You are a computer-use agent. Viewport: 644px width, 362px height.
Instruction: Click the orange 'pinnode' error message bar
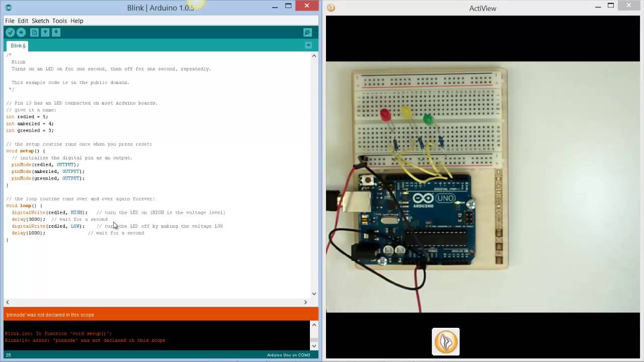pyautogui.click(x=161, y=315)
